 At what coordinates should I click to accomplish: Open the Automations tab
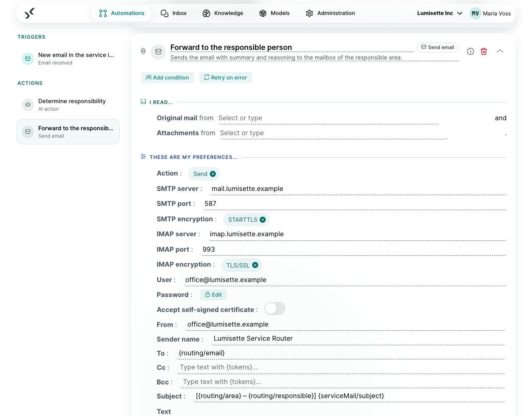point(122,13)
